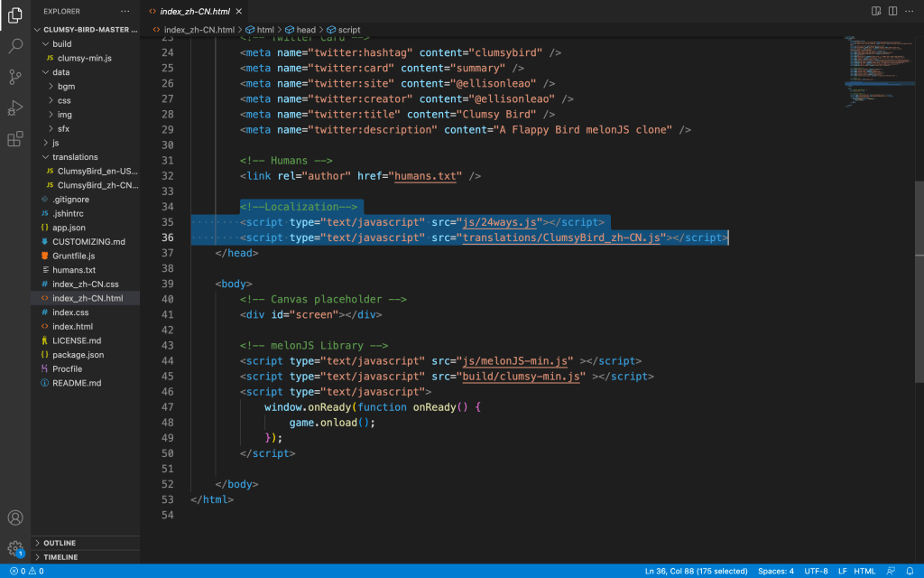Screen dimensions: 924x578
Task: Open Explorer more actions ellipsis
Action: pyautogui.click(x=125, y=12)
